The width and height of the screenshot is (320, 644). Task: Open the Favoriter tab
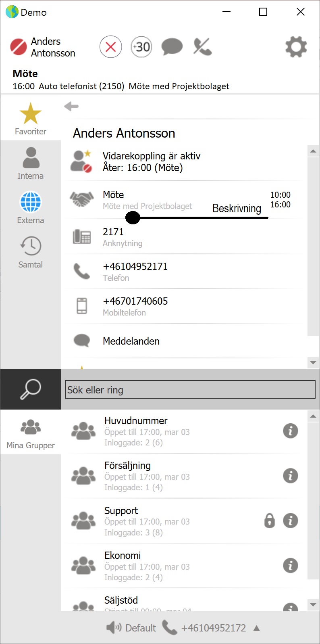[x=31, y=119]
